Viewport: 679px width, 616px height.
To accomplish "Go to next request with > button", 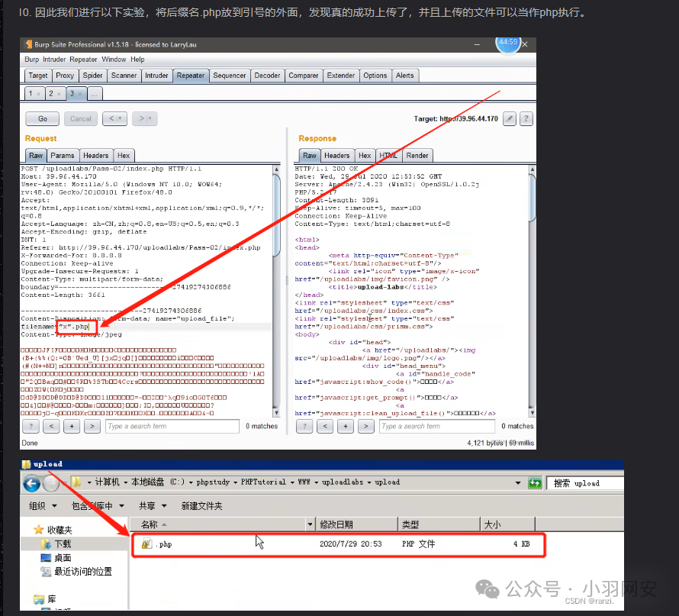I will point(145,118).
